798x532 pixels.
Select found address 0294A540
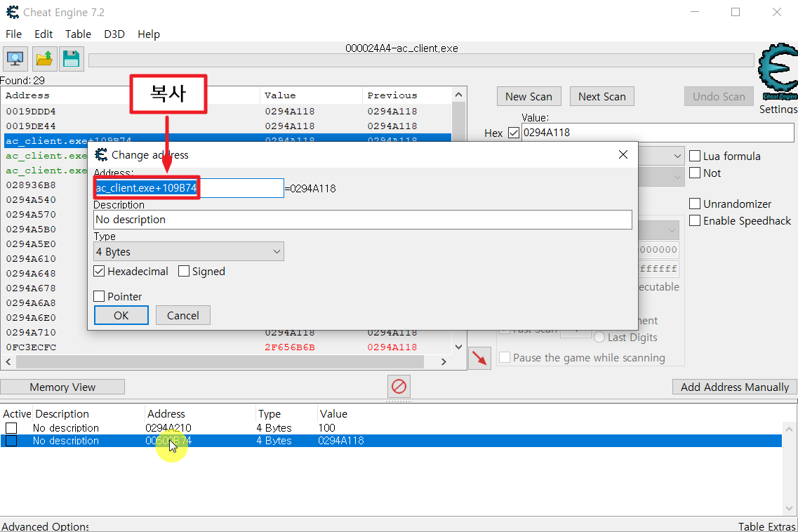point(31,199)
